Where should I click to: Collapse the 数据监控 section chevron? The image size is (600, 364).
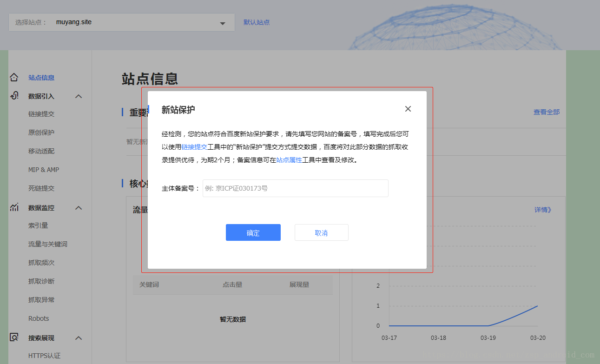tap(79, 208)
